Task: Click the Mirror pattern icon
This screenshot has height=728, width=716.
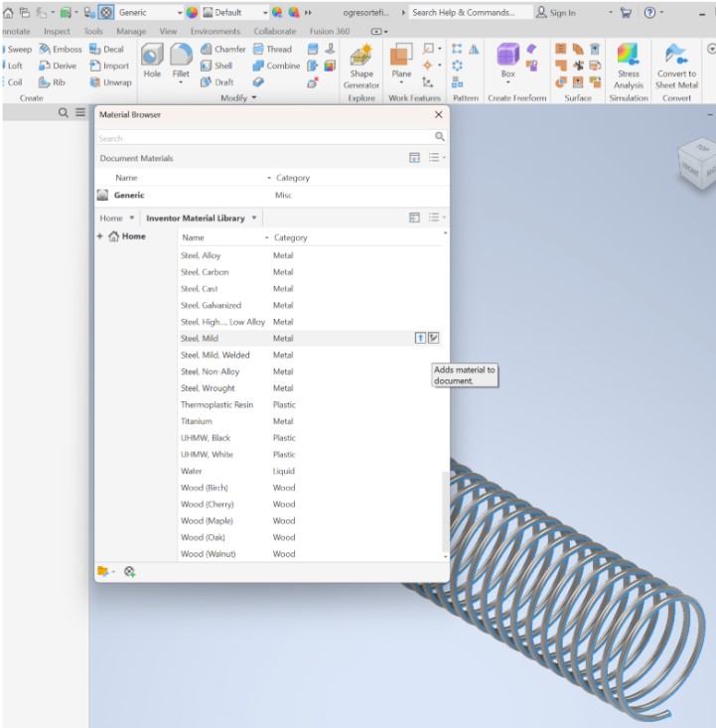Action: 474,50
